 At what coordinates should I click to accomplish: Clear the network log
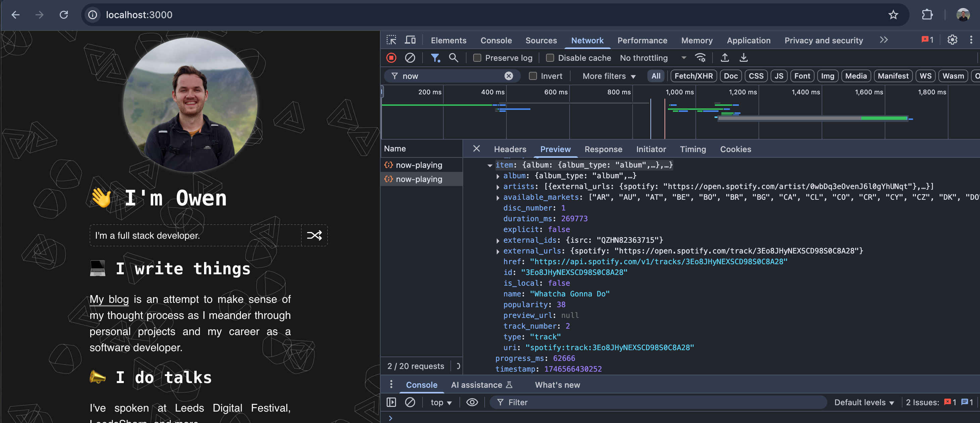(410, 58)
